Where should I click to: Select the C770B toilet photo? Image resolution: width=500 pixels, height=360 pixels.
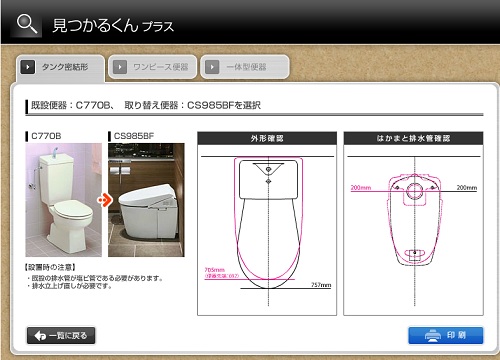64,200
